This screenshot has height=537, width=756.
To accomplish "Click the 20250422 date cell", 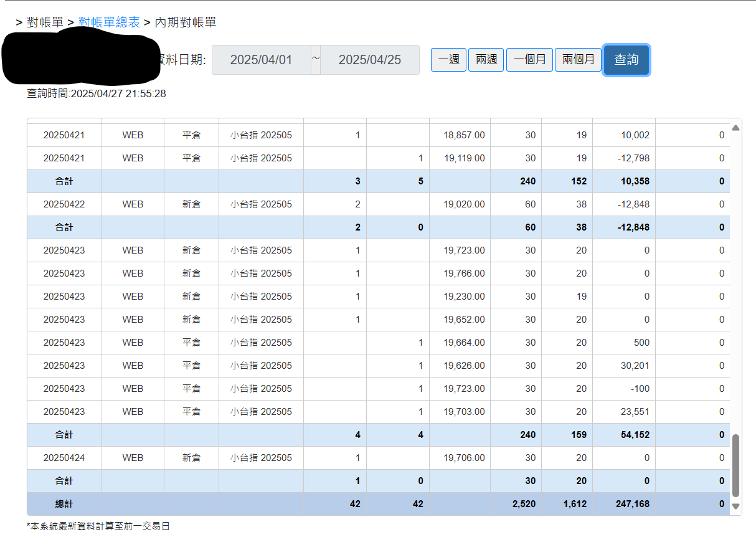I will pyautogui.click(x=64, y=204).
